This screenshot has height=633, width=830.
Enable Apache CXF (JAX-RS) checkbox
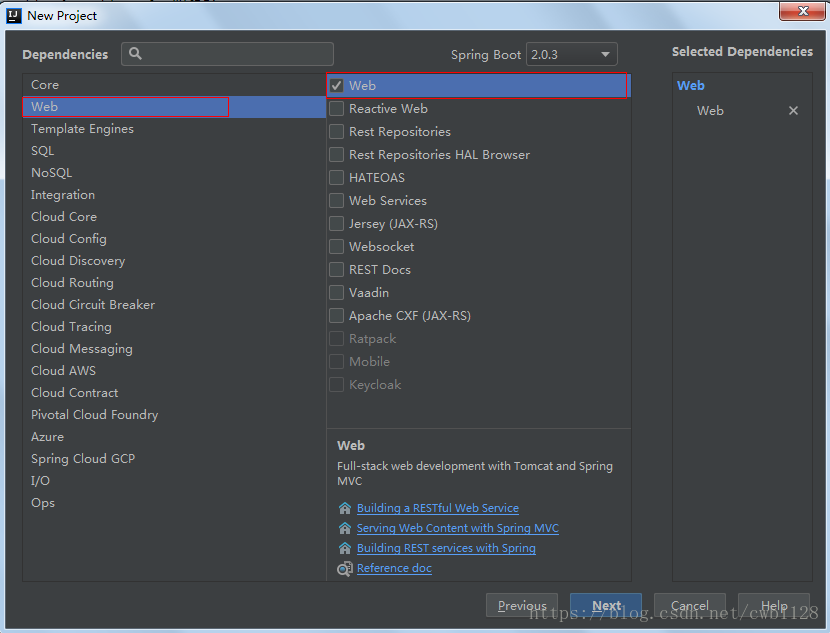coord(337,316)
